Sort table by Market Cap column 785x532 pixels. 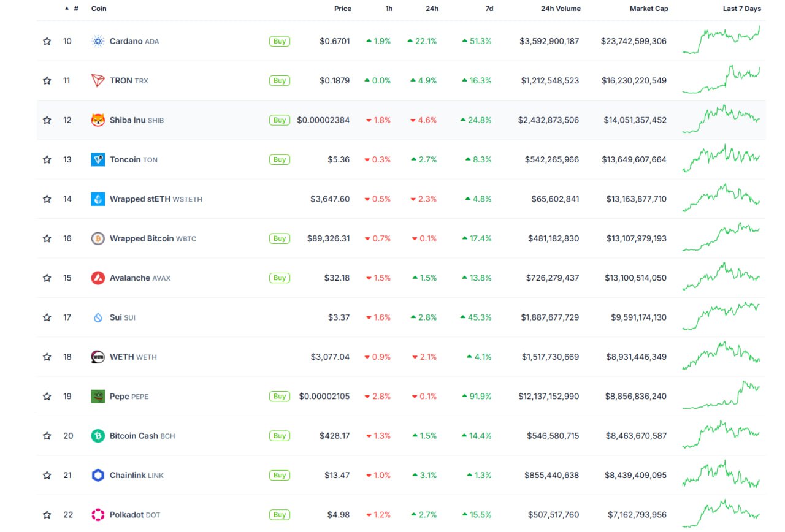click(648, 9)
